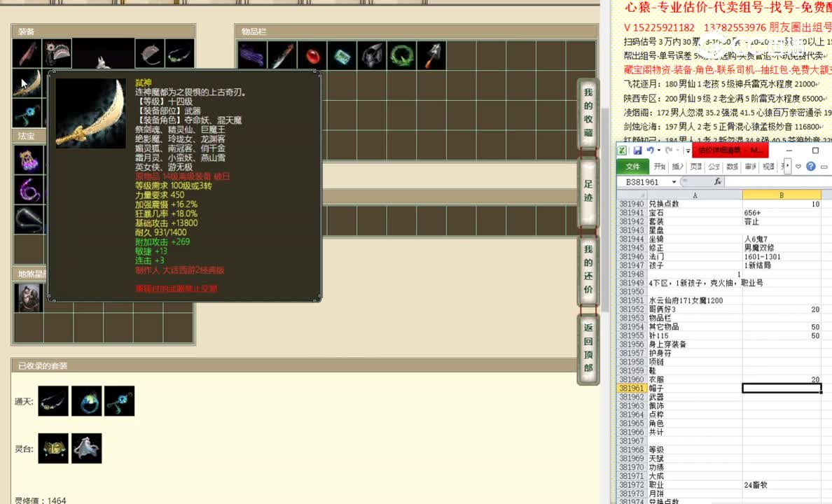Click the Excel application logo icon
Viewport: 832px width, 504px height.
[623, 150]
